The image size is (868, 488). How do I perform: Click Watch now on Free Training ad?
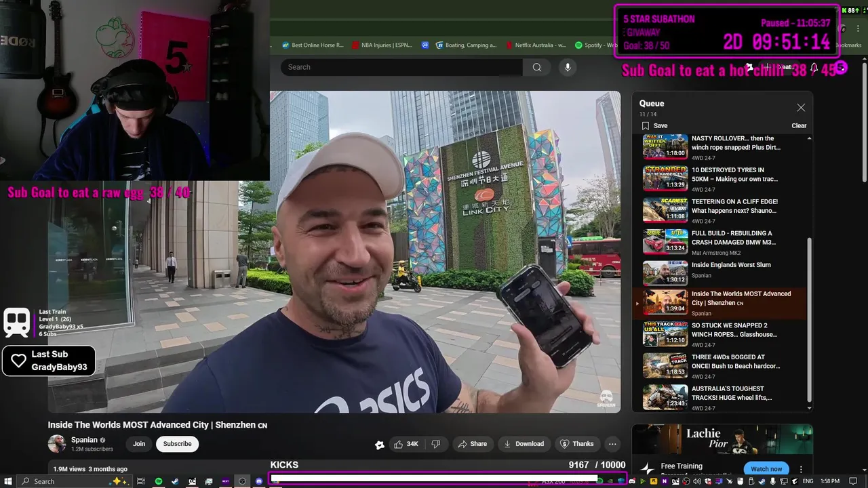click(x=766, y=469)
